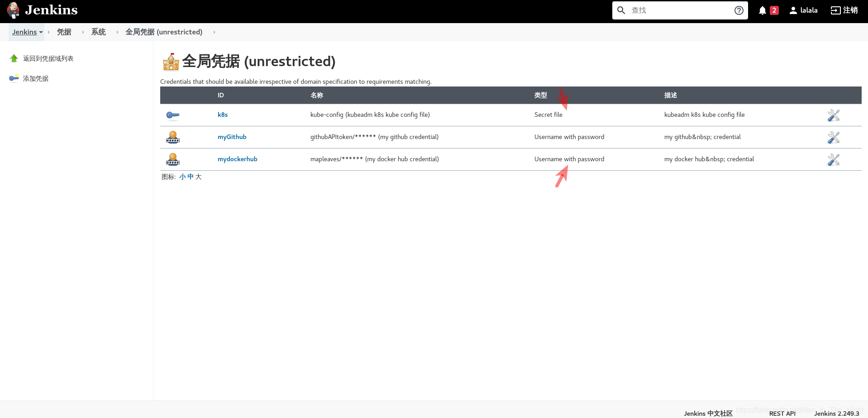Open the search help question-mark icon
This screenshot has height=418, width=868.
point(739,10)
